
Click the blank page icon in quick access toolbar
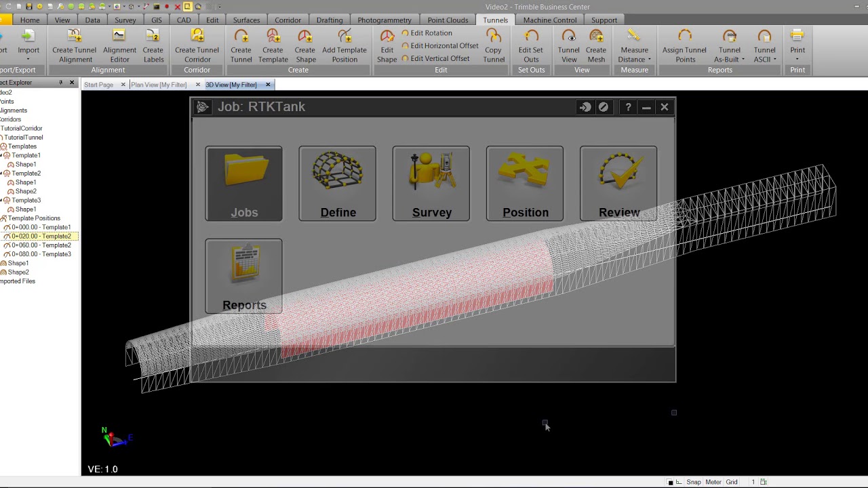[x=18, y=7]
